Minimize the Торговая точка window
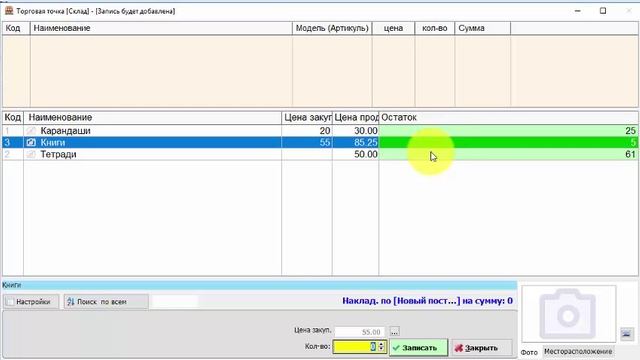 click(x=578, y=11)
